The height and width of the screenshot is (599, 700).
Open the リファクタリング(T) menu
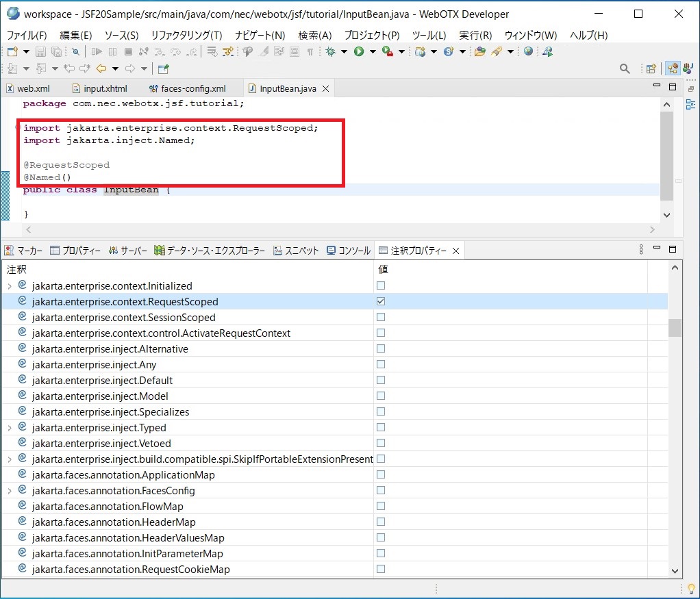(186, 36)
